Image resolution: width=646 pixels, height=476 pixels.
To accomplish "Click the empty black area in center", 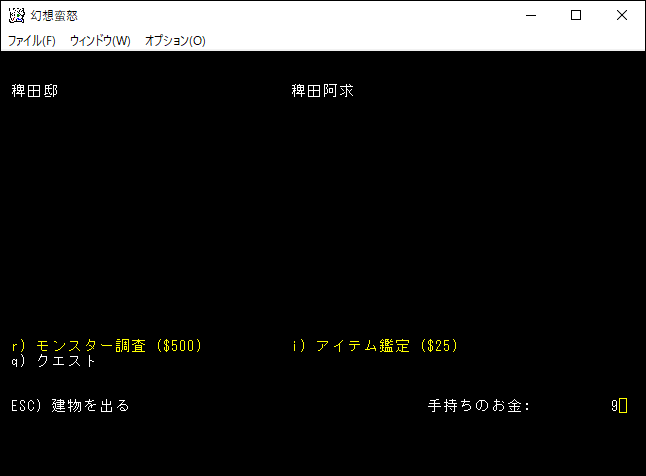I will [x=322, y=220].
